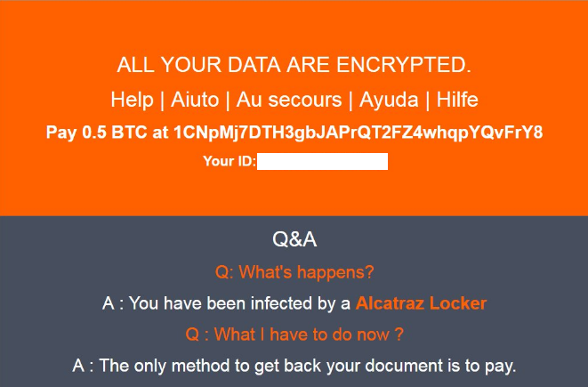Screen dimensions: 588x387
Task: Click the answer about the only method to pay
Action: [294, 366]
